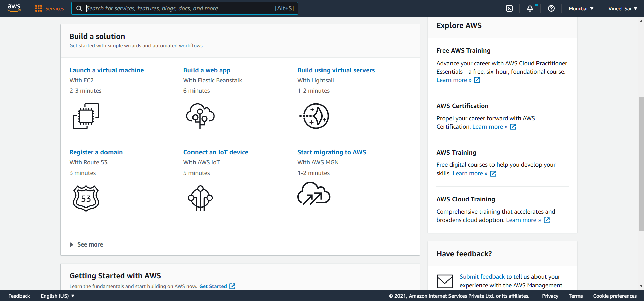The height and width of the screenshot is (301, 644).
Task: Open Learn more under Free AWS Training
Action: (454, 80)
